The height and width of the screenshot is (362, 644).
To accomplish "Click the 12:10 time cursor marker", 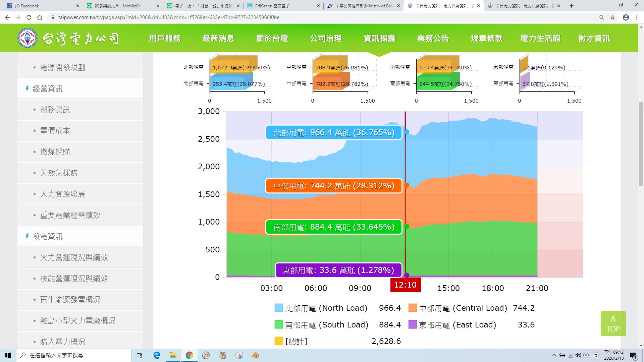I will coord(406,285).
